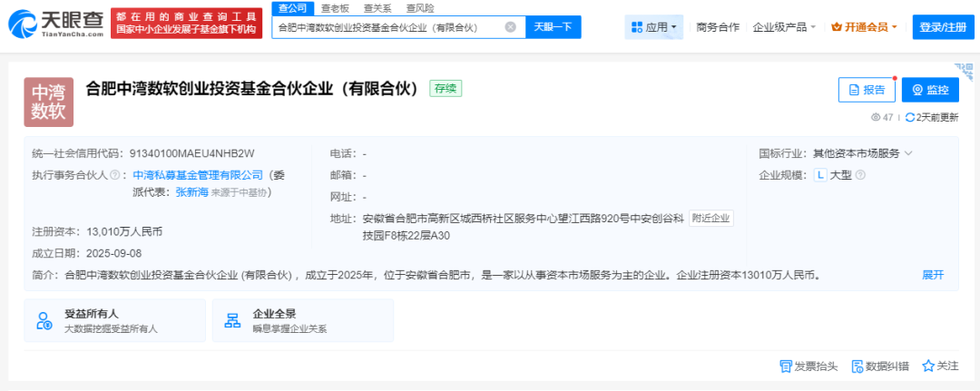Click the company name heading

pyautogui.click(x=252, y=89)
